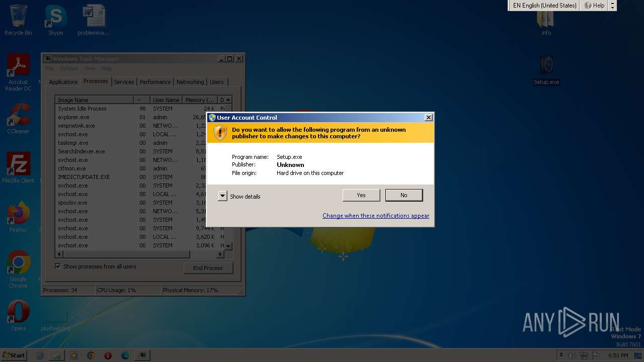Click Task Manager taskbar button

click(x=142, y=355)
